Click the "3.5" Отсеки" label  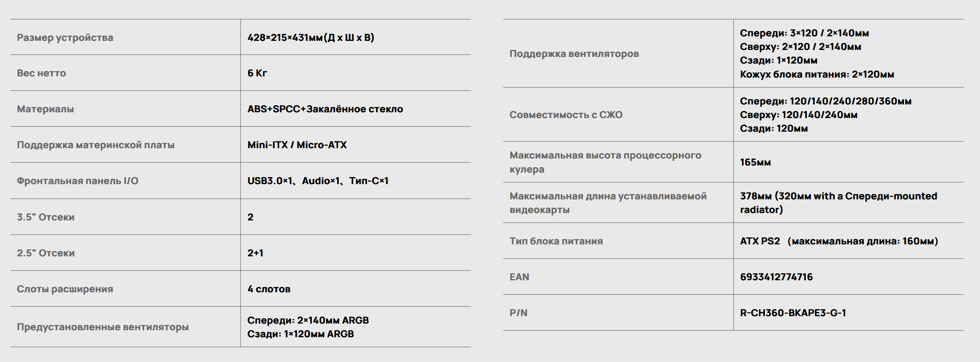coord(45,217)
